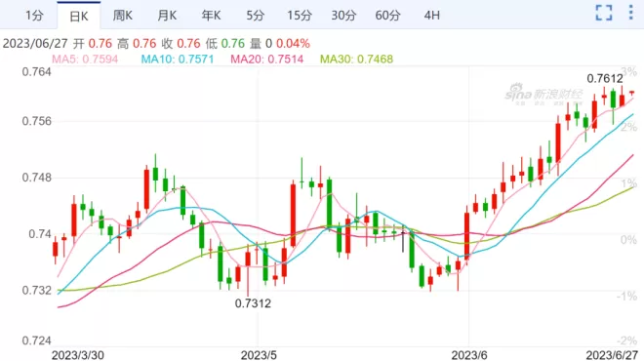Open the three-dot more options menu
Image resolution: width=644 pixels, height=361 pixels.
click(631, 13)
